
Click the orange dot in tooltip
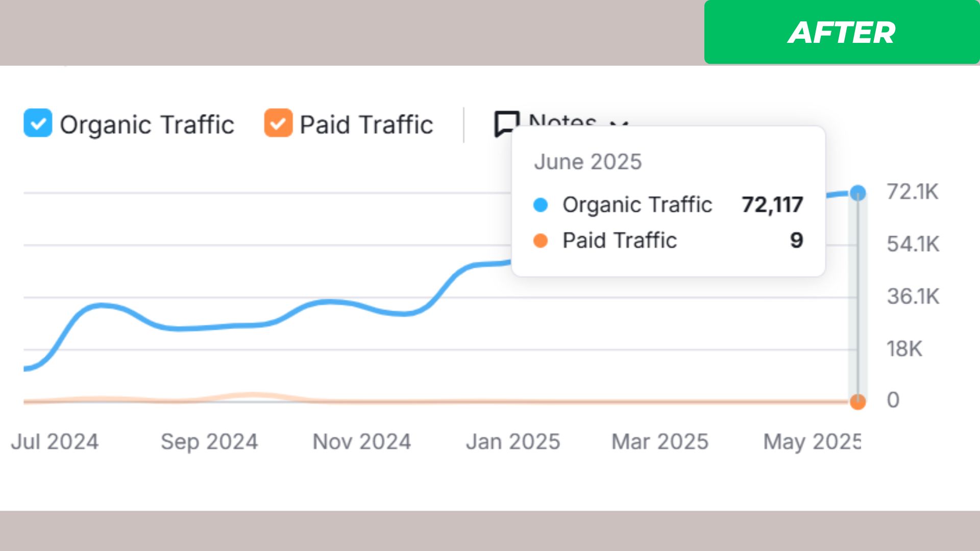[541, 240]
